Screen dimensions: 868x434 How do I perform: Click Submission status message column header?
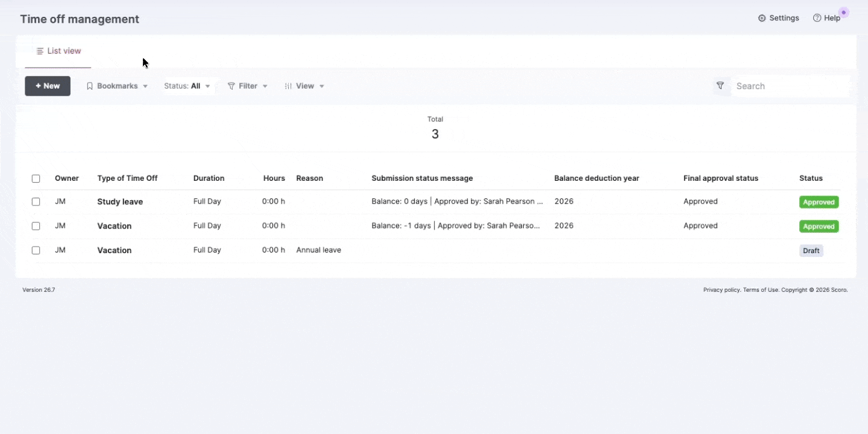point(422,178)
